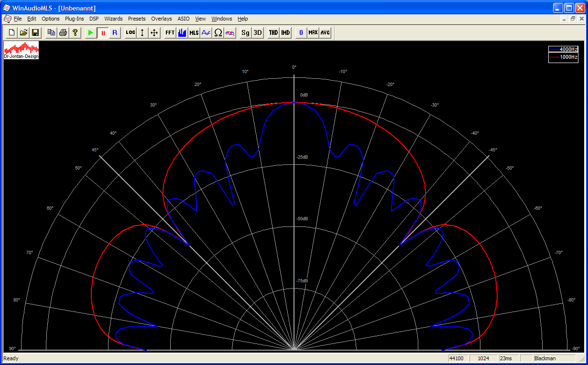
Task: Expand the Wizards menu
Action: click(113, 19)
